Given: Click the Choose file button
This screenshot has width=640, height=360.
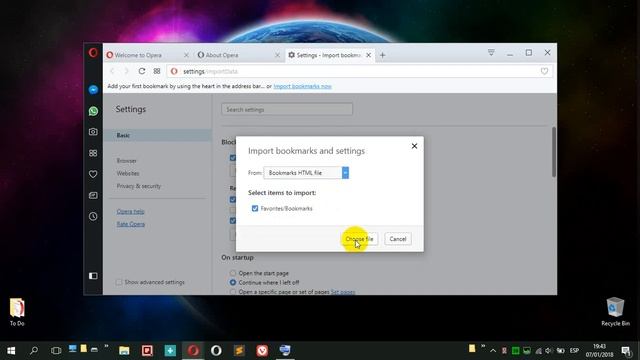Looking at the screenshot, I should (x=359, y=239).
